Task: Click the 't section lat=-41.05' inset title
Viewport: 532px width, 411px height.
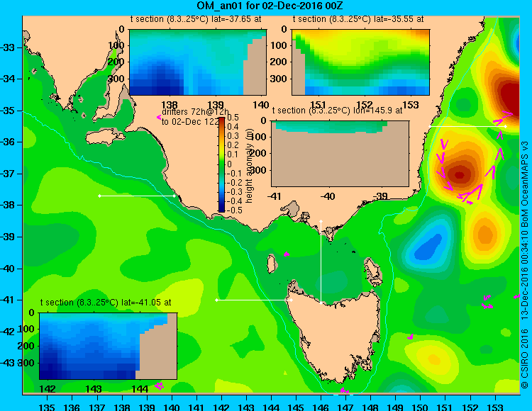Action: coord(106,303)
